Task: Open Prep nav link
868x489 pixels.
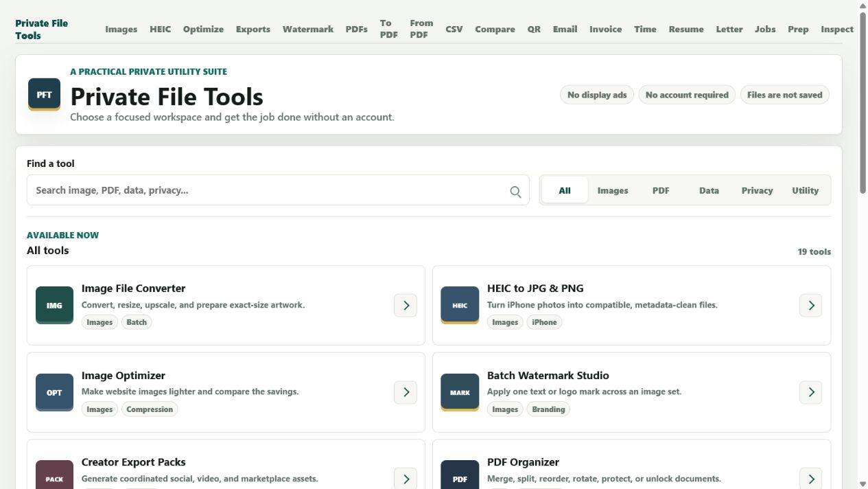Action: point(798,29)
